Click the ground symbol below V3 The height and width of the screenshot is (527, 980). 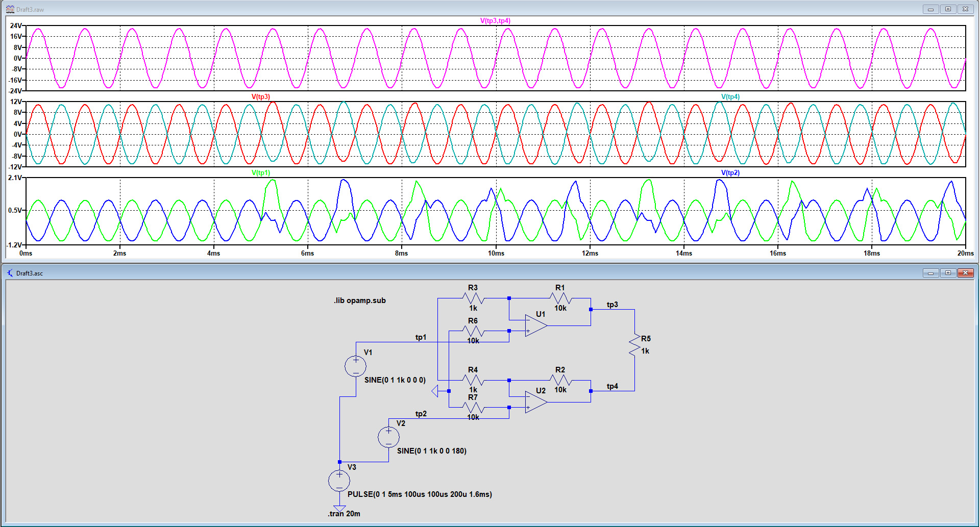point(339,509)
